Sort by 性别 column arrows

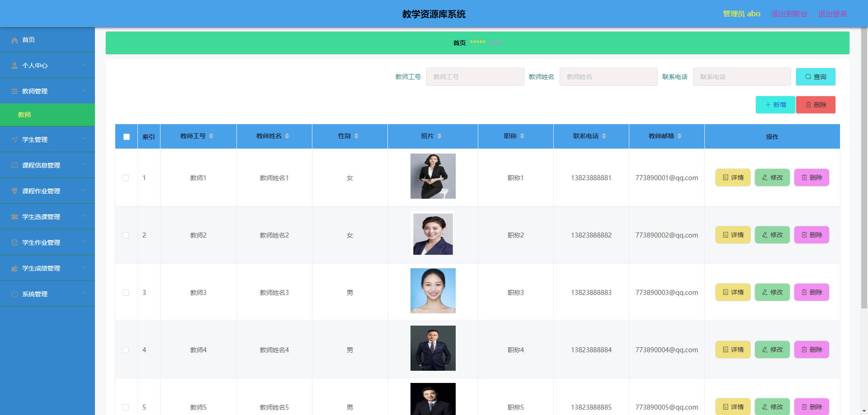[x=356, y=136]
